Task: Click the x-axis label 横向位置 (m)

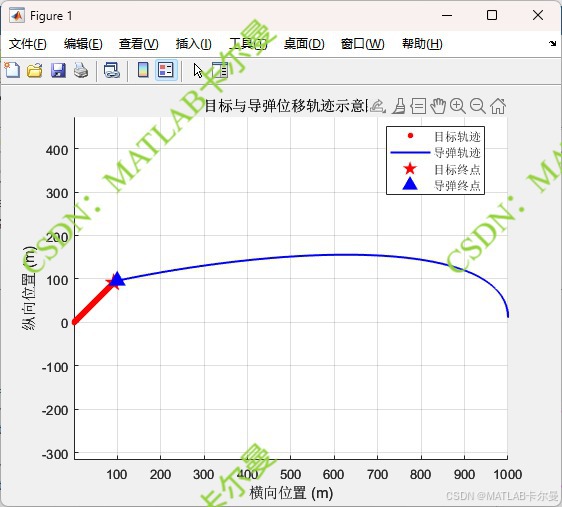Action: click(291, 493)
